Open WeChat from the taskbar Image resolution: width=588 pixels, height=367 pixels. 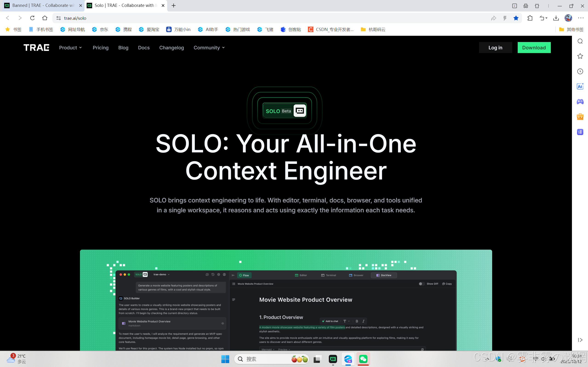(x=363, y=359)
